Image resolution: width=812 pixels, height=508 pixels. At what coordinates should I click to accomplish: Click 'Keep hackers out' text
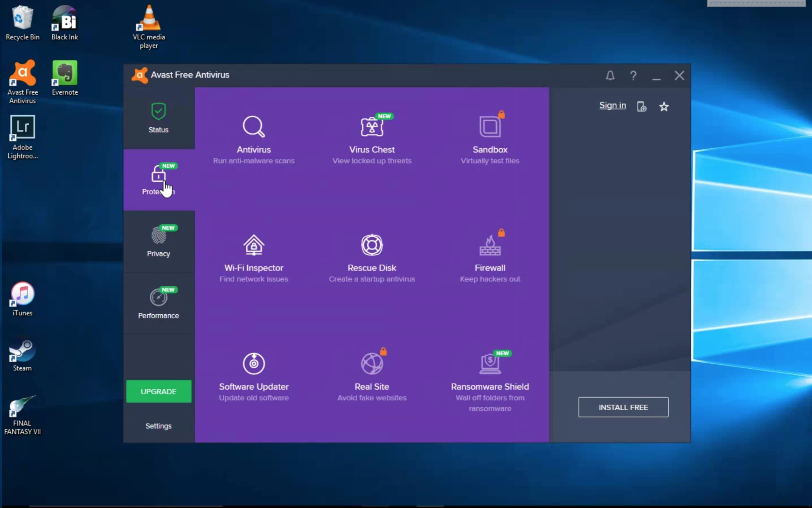(490, 279)
